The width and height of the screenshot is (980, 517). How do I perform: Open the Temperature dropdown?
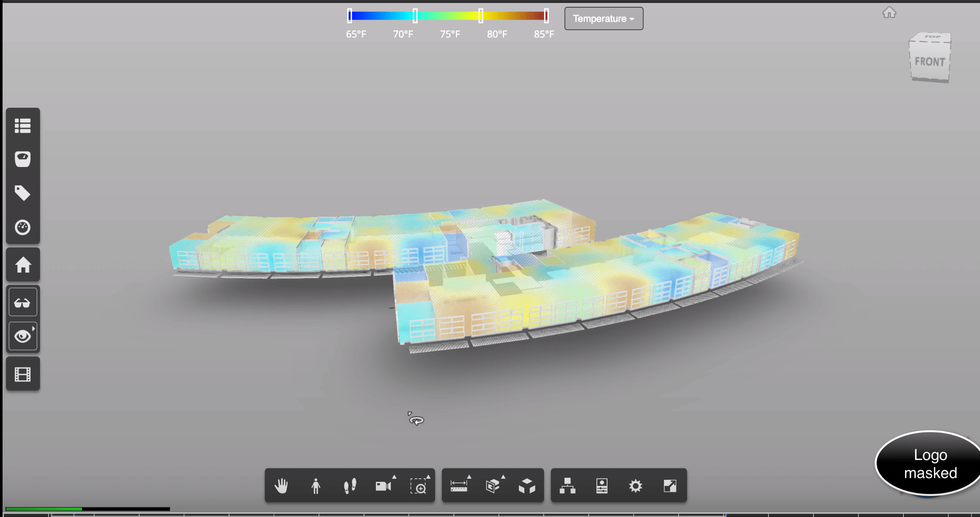coord(603,19)
